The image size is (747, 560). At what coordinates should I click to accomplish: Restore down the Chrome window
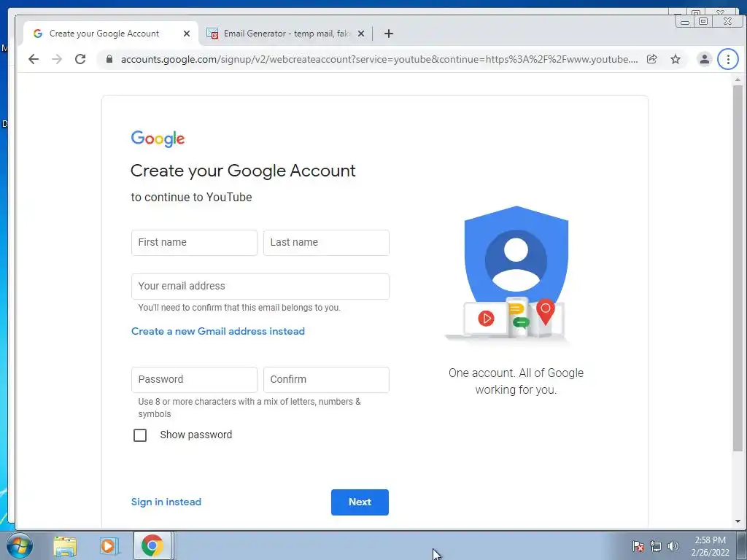[x=703, y=21]
